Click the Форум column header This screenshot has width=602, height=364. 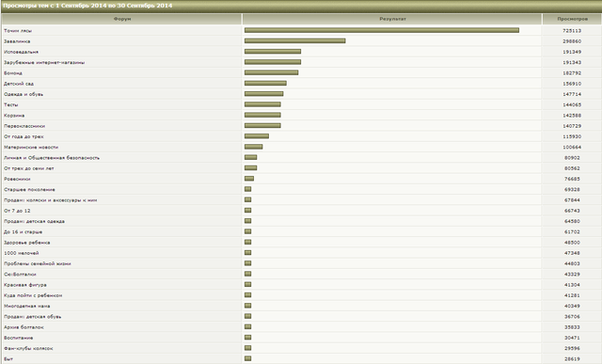121,19
